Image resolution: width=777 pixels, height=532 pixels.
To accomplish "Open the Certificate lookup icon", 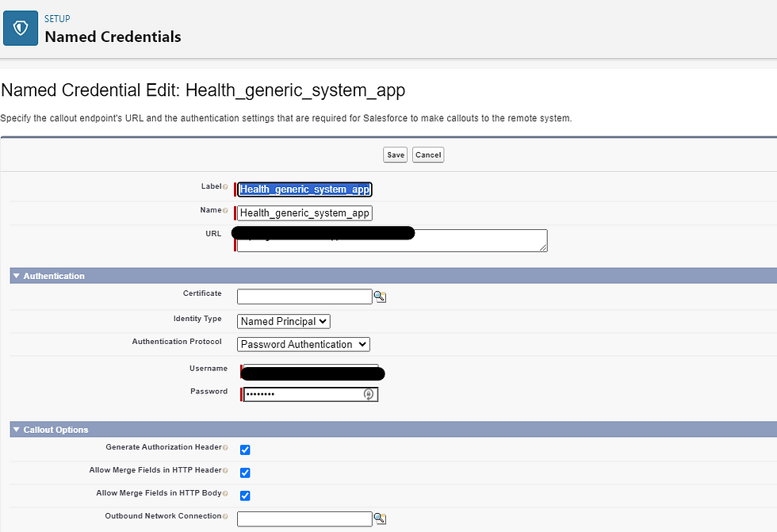I will coord(380,297).
